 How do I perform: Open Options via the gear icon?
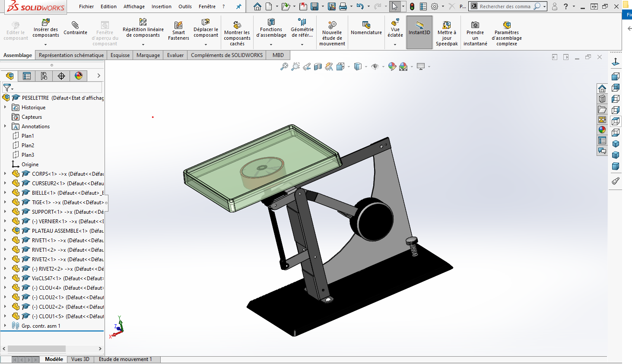(x=435, y=6)
